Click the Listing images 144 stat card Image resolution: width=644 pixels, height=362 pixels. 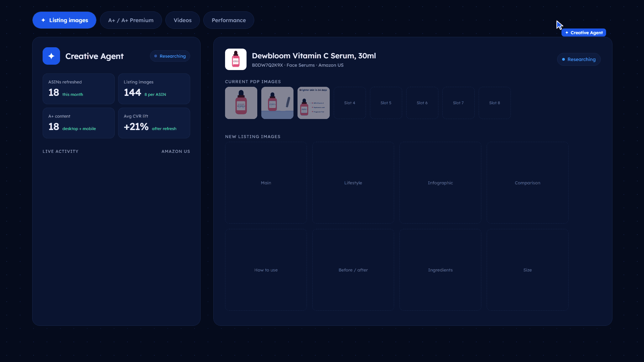coord(154,89)
